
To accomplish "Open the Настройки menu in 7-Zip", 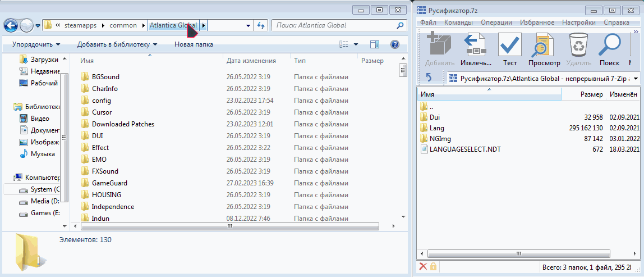I will point(579,22).
